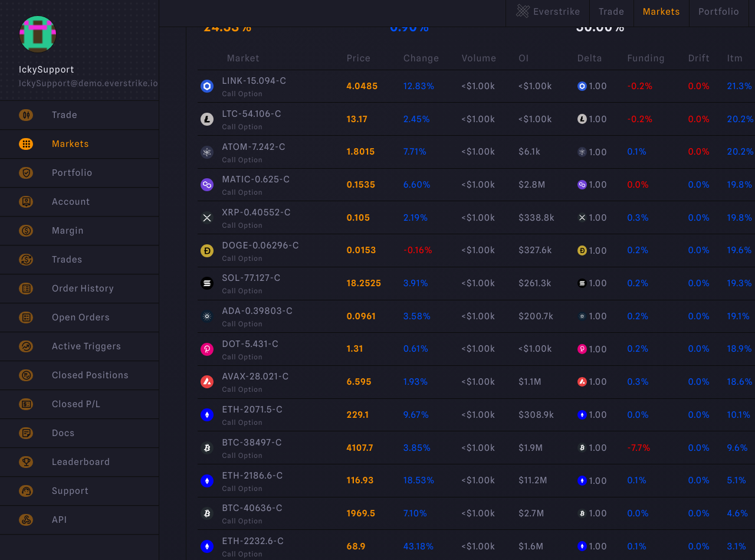Screen dimensions: 755x560
Task: Open the Docs page from the sidebar
Action: (63, 433)
